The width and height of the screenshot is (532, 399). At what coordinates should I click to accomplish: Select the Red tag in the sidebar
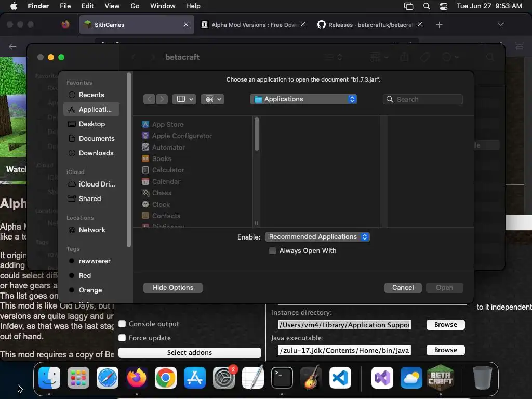pos(91,275)
